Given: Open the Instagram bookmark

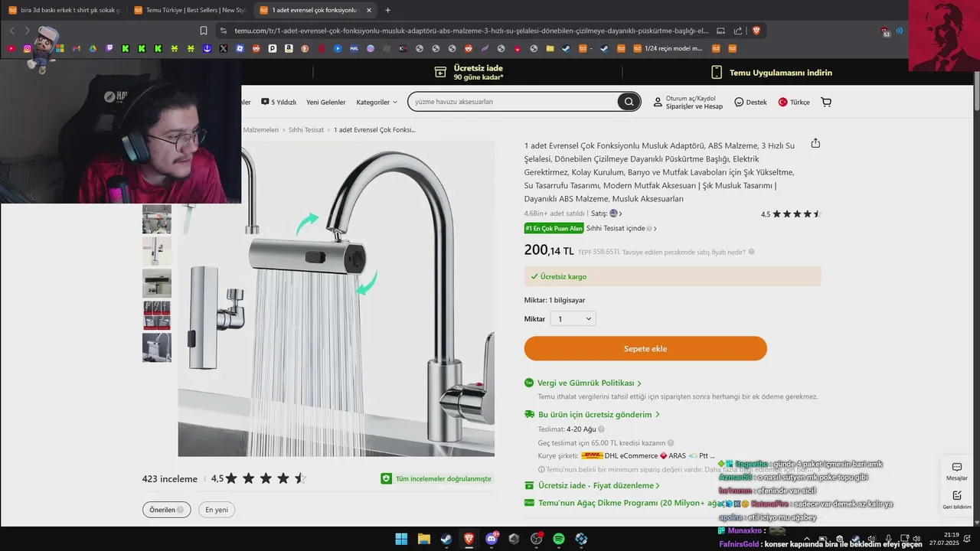Looking at the screenshot, I should pyautogui.click(x=28, y=48).
